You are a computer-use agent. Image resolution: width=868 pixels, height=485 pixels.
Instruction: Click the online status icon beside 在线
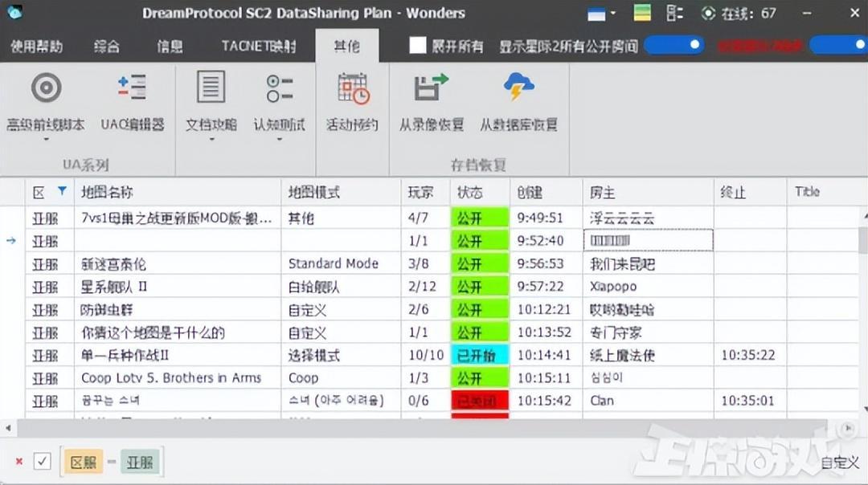tap(708, 13)
